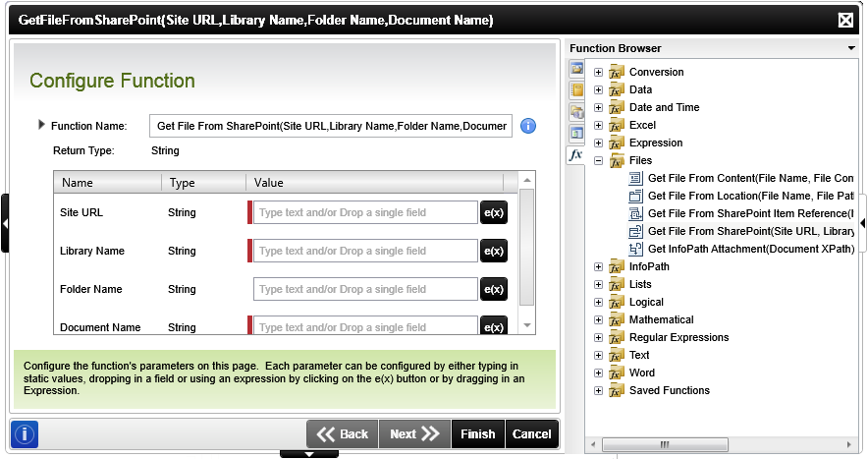Click the Get File From SharePoint(Site URL function icon
The image size is (868, 459).
(x=635, y=231)
